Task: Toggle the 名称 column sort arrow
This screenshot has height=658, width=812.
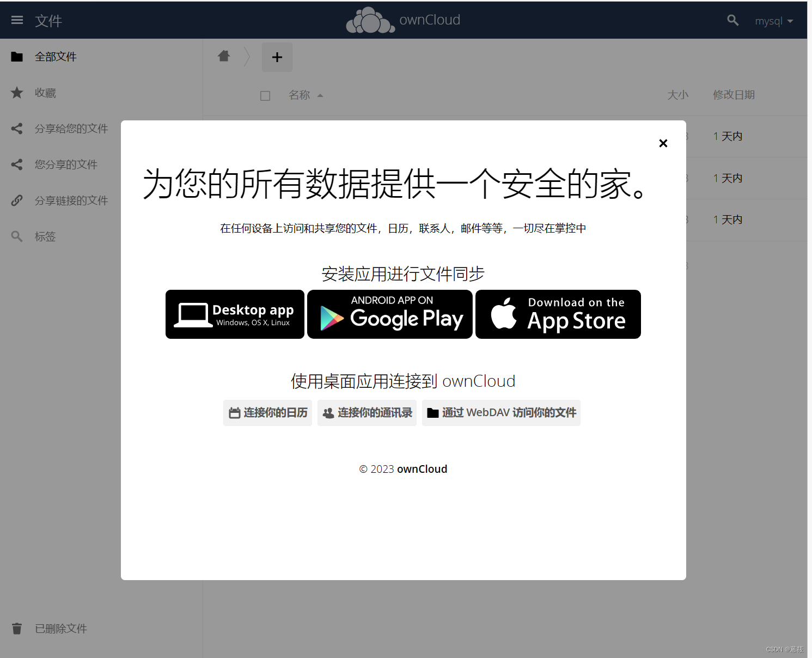Action: tap(320, 95)
